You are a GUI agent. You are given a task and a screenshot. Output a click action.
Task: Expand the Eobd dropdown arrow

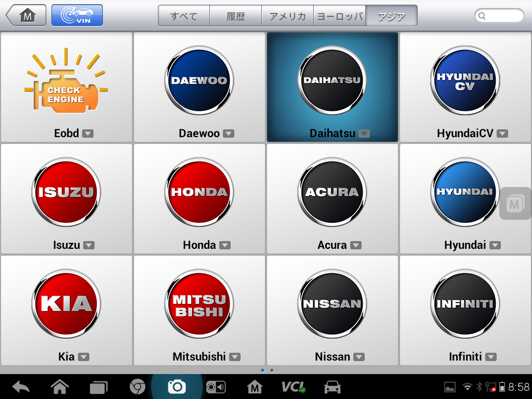point(88,134)
